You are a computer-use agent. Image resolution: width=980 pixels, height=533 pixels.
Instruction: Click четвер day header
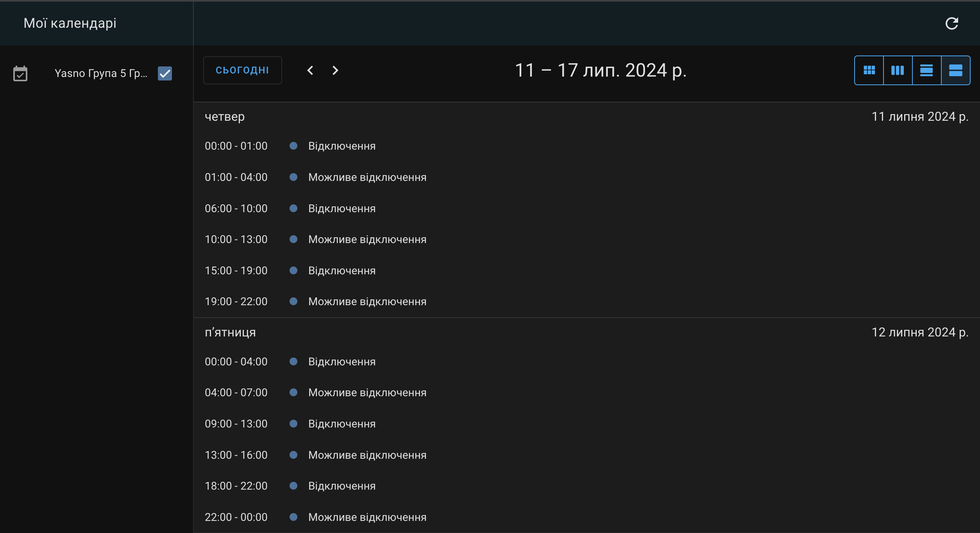[x=225, y=116]
